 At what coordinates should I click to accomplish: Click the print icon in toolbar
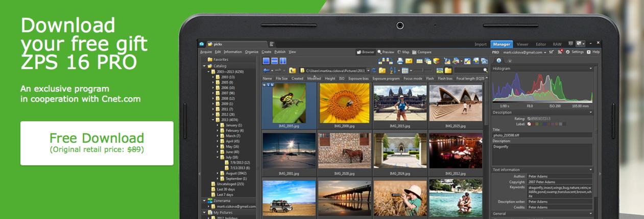click(x=400, y=61)
